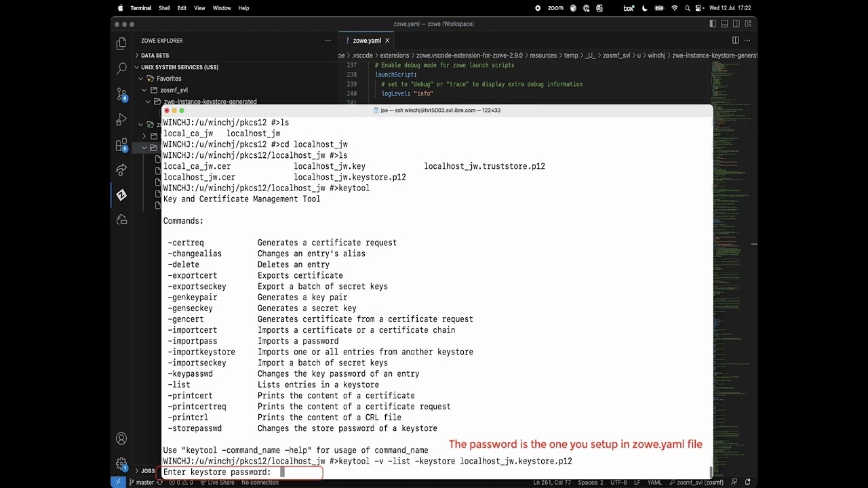Viewport: 868px width, 488px height.
Task: Select the Zowe Explorer activity bar icon
Action: pyautogui.click(x=121, y=195)
